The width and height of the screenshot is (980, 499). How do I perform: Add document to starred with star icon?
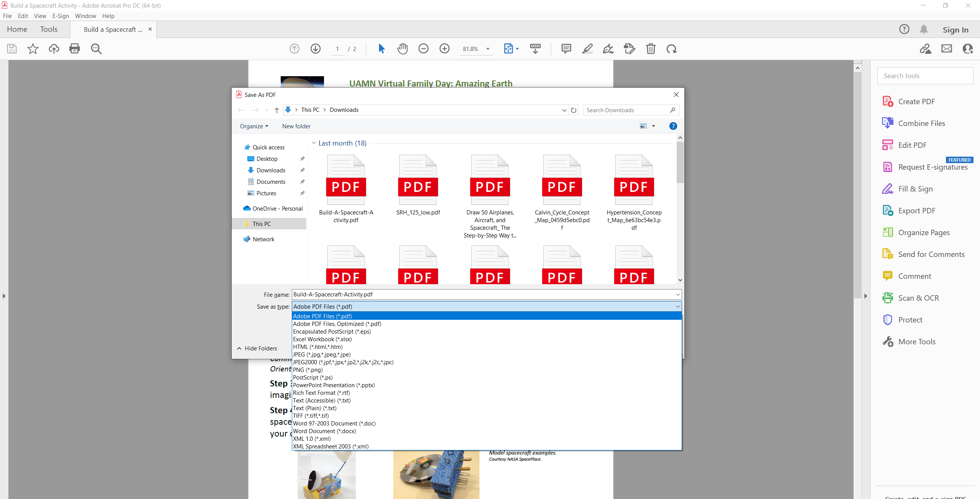pos(33,49)
